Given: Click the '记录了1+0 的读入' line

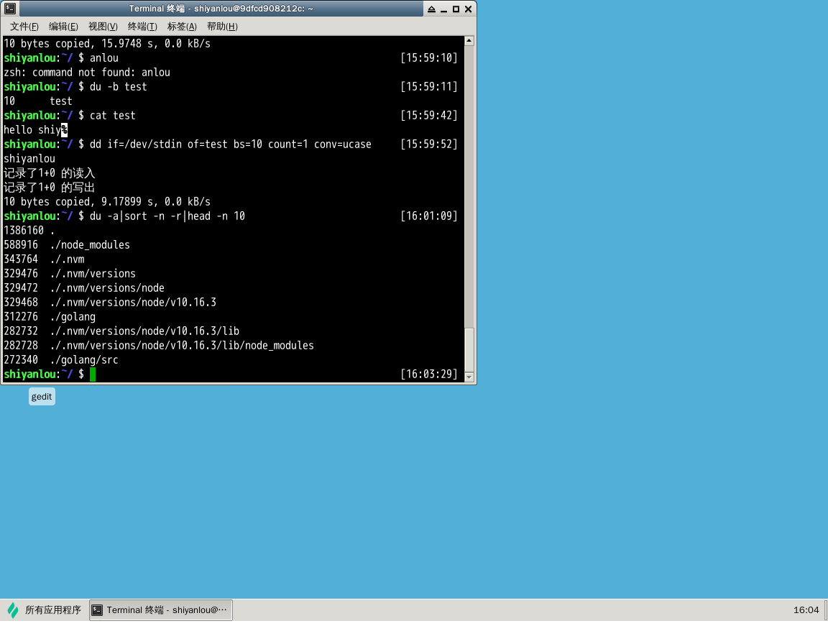Looking at the screenshot, I should click(x=49, y=173).
